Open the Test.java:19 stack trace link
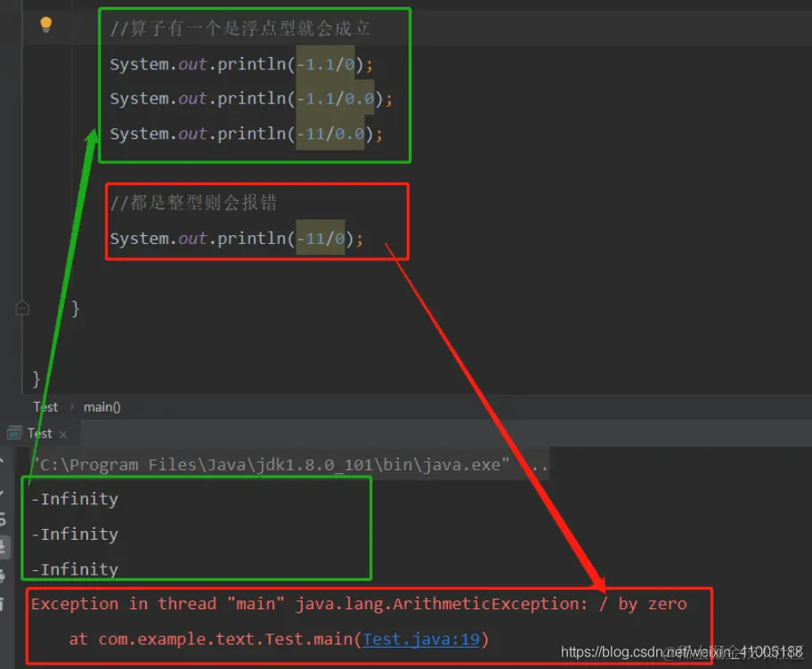 421,639
